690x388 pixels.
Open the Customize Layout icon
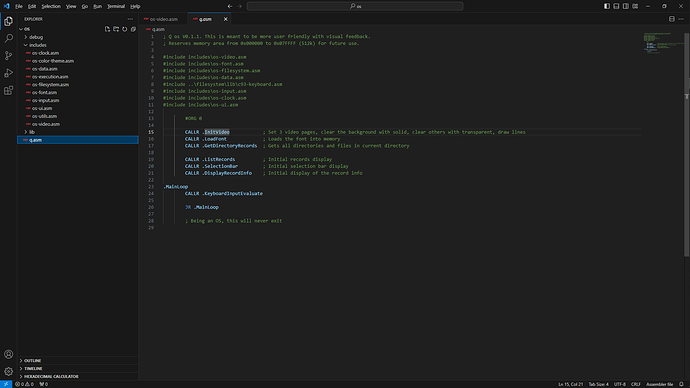tap(635, 6)
